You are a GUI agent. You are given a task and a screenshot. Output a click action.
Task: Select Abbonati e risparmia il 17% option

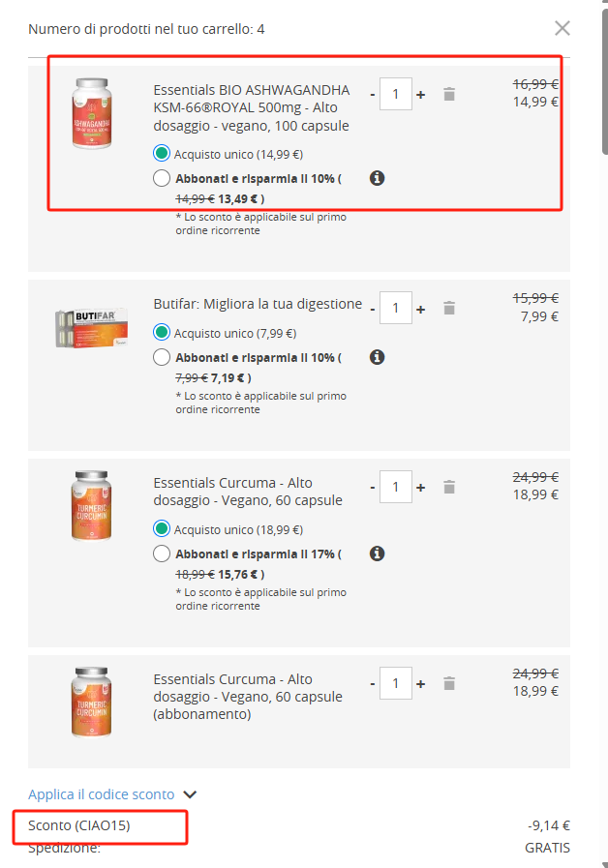(x=161, y=554)
